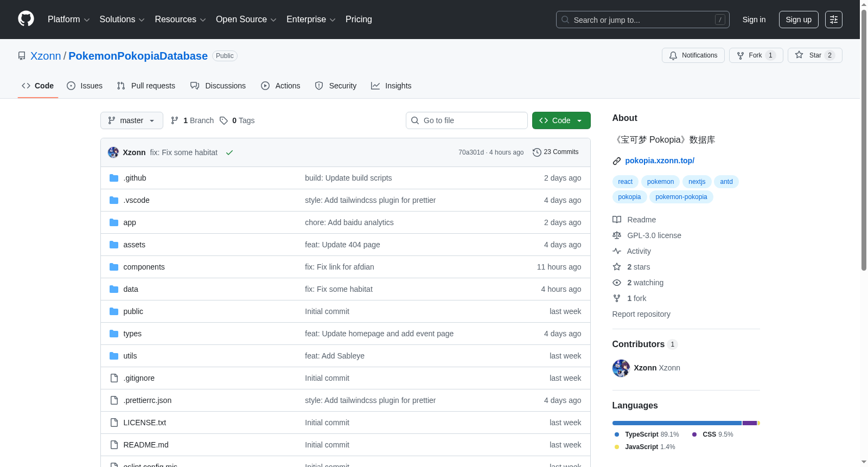Open the 1 Branch link
Screen dimensions: 868x467
pos(193,120)
